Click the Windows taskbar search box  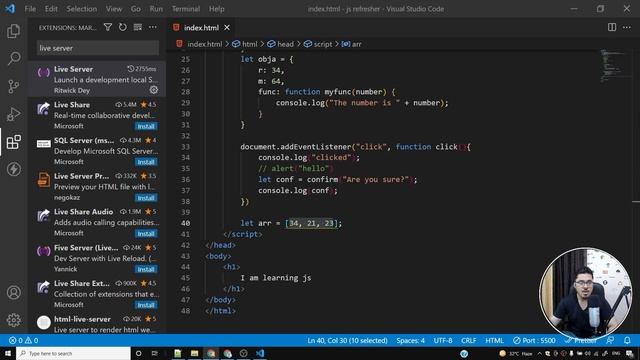(73, 353)
